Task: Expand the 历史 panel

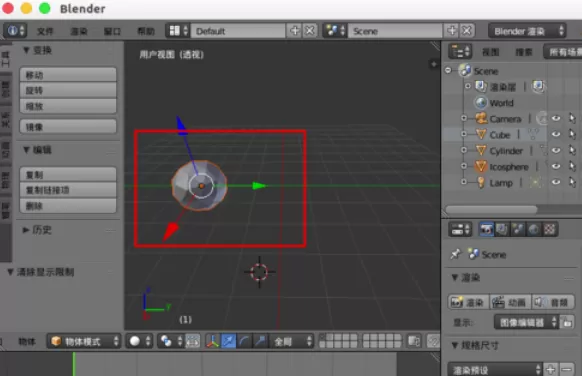Action: 26,230
